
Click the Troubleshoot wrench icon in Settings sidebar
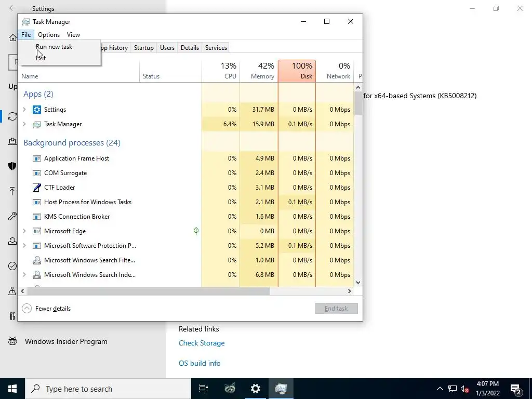(x=12, y=216)
